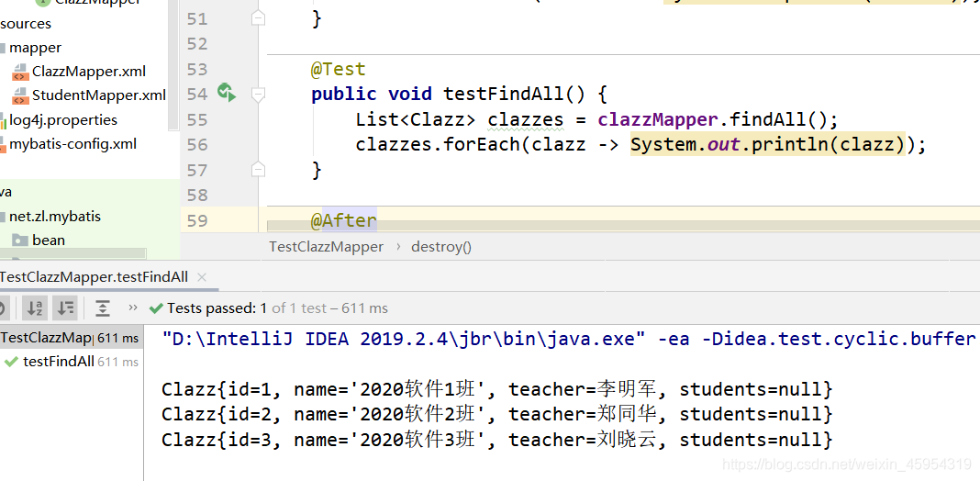The width and height of the screenshot is (980, 481).
Task: Show more test toolbar actions chevron
Action: pyautogui.click(x=132, y=308)
